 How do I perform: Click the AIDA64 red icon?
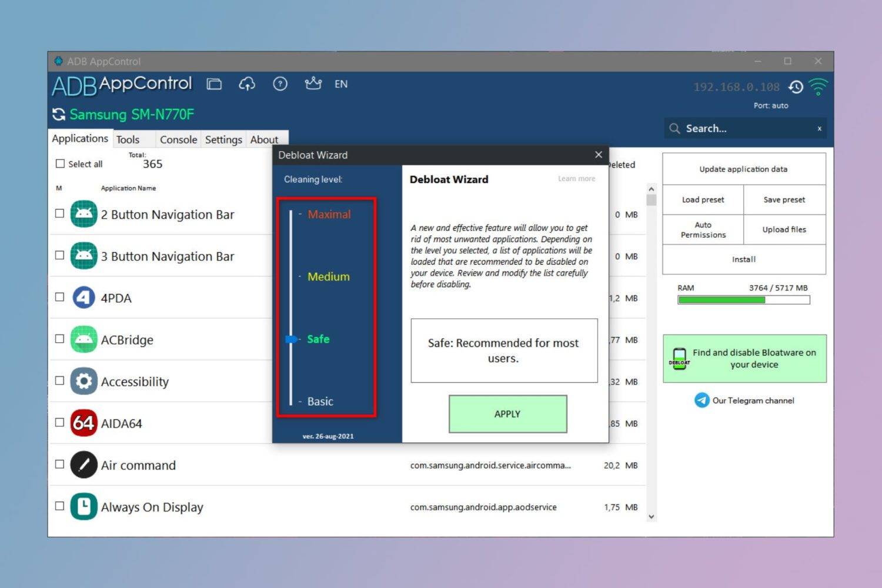[x=83, y=423]
